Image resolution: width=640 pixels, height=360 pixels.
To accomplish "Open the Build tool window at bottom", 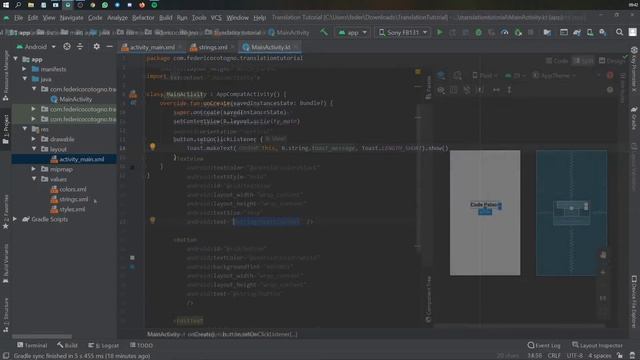I will coord(67,345).
